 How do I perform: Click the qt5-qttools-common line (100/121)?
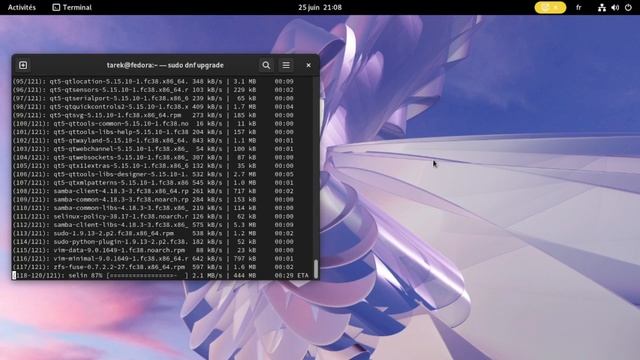pos(153,124)
